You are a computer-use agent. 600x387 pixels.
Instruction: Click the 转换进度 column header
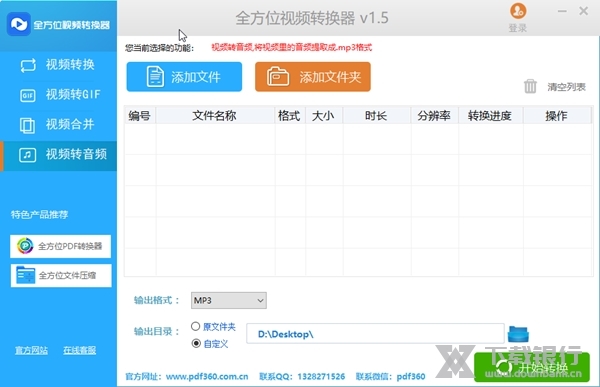coord(490,116)
